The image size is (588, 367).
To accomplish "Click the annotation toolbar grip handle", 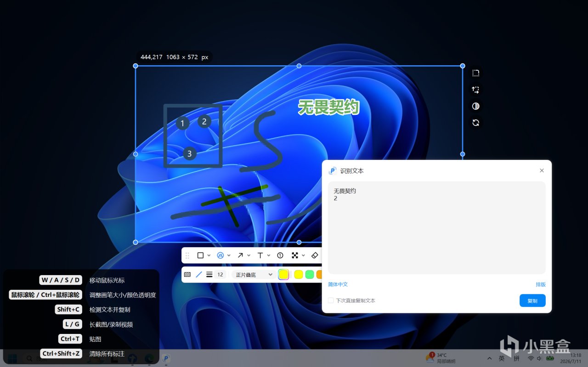I will (187, 255).
